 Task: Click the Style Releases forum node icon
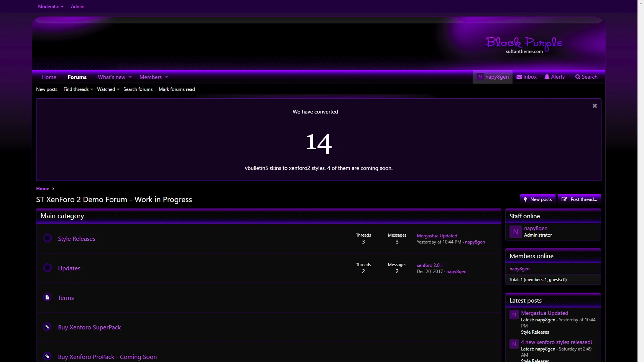pyautogui.click(x=47, y=238)
